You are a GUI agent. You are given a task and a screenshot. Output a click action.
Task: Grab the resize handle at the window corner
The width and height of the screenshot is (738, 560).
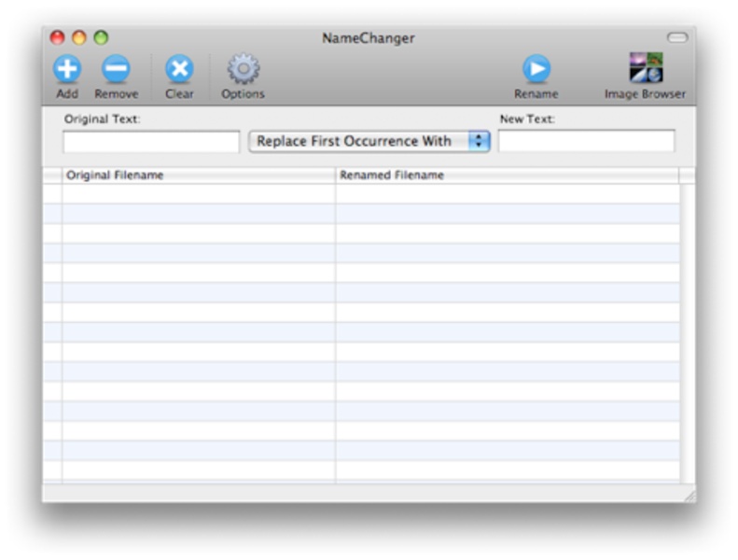(689, 496)
